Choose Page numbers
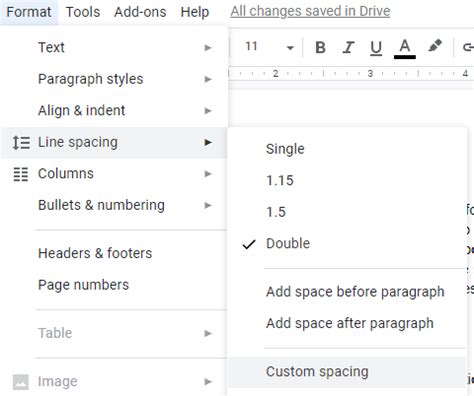Viewport: 474px width, 396px height. [114, 285]
